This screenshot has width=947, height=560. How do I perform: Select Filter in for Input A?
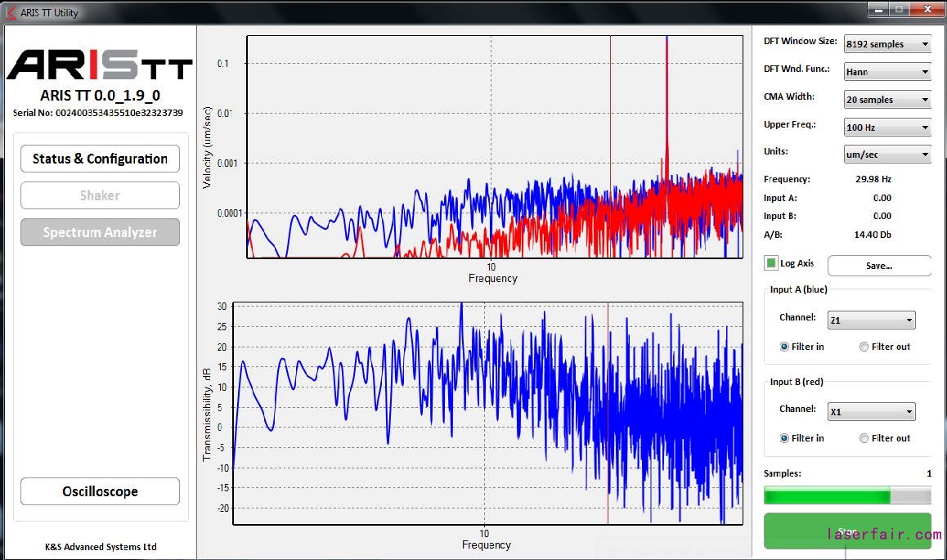point(784,347)
